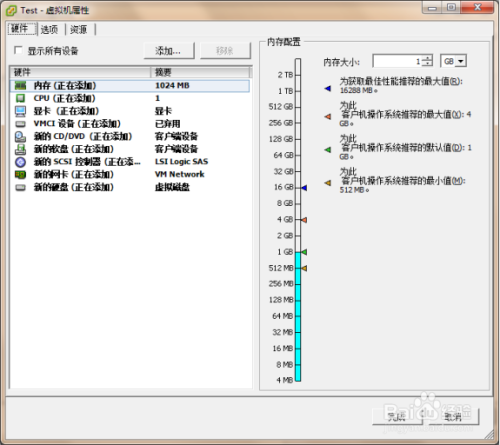The image size is (500, 445).
Task: Click the video card (显卡) monitor icon
Action: click(x=20, y=111)
